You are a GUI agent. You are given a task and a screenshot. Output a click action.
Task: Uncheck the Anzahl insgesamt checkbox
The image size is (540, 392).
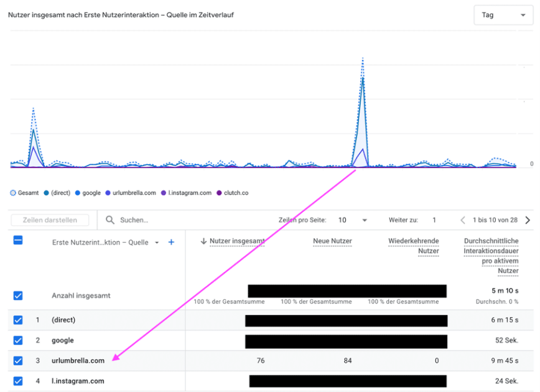(18, 296)
